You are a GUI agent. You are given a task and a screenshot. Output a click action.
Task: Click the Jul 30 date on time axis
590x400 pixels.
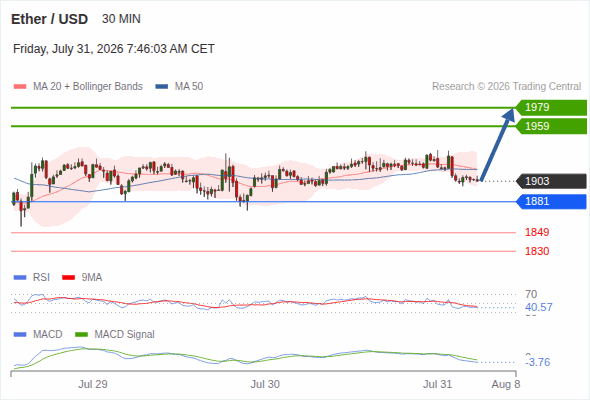coord(265,384)
